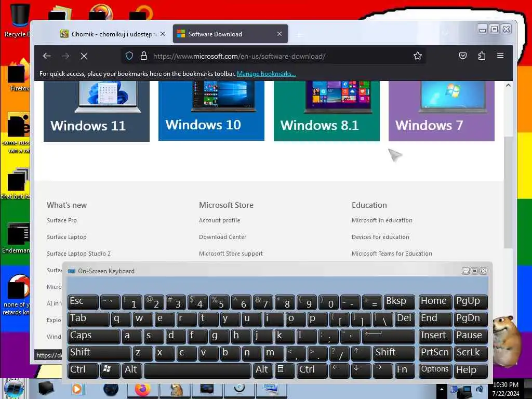Open the Windows 10 download tile
The height and width of the screenshot is (399, 532).
pos(211,111)
